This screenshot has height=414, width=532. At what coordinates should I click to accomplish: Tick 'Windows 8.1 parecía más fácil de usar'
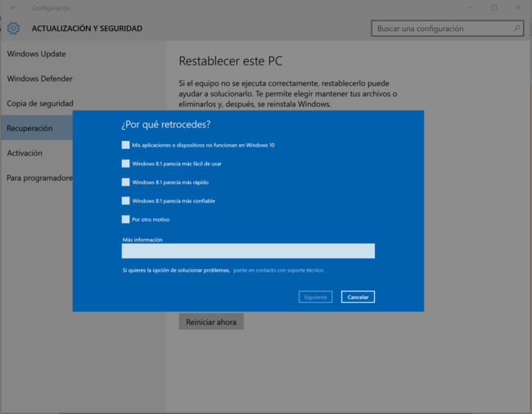coord(125,164)
